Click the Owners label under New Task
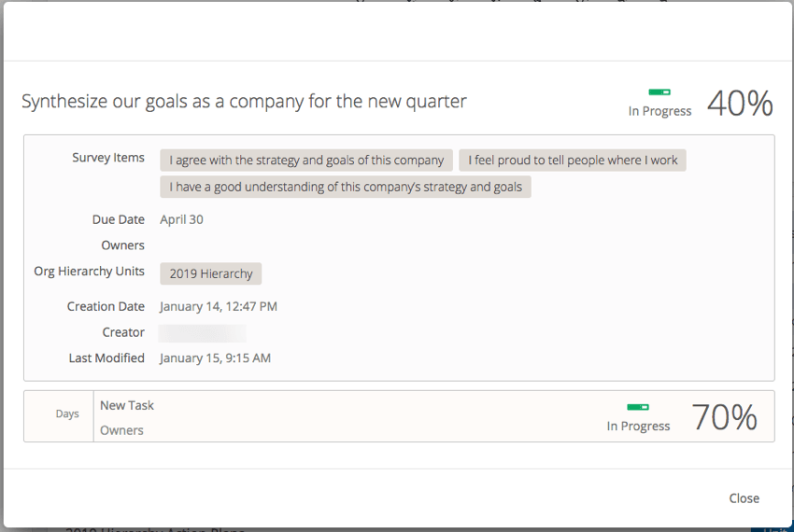The height and width of the screenshot is (532, 794). (x=121, y=430)
